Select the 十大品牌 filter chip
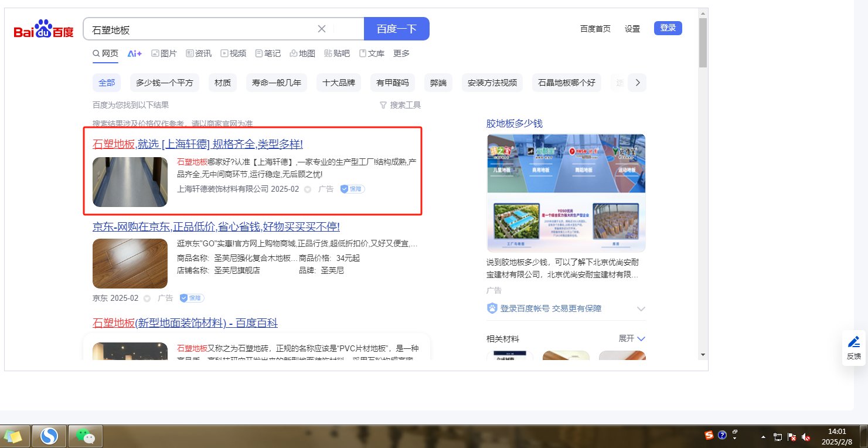This screenshot has height=448, width=868. tap(339, 83)
